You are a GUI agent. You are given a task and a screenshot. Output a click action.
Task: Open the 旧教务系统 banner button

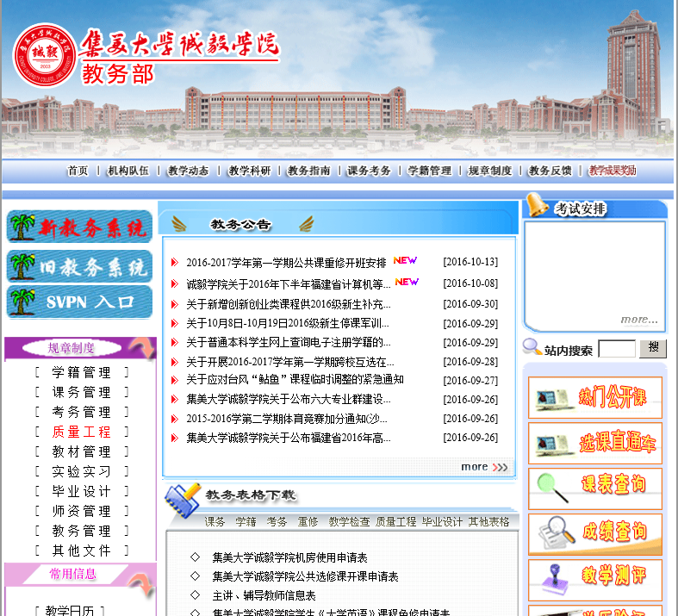79,266
